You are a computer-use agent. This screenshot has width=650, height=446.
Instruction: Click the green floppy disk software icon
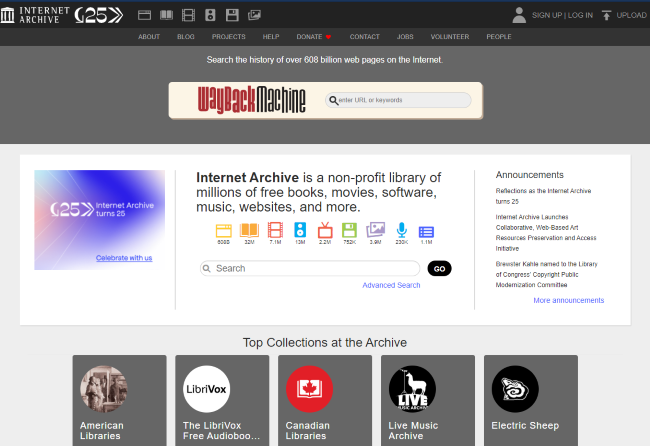tap(350, 231)
